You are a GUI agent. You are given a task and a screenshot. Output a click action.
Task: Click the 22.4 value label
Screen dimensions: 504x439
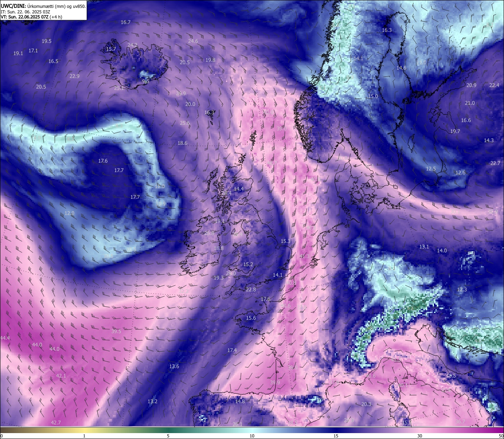coord(494,85)
